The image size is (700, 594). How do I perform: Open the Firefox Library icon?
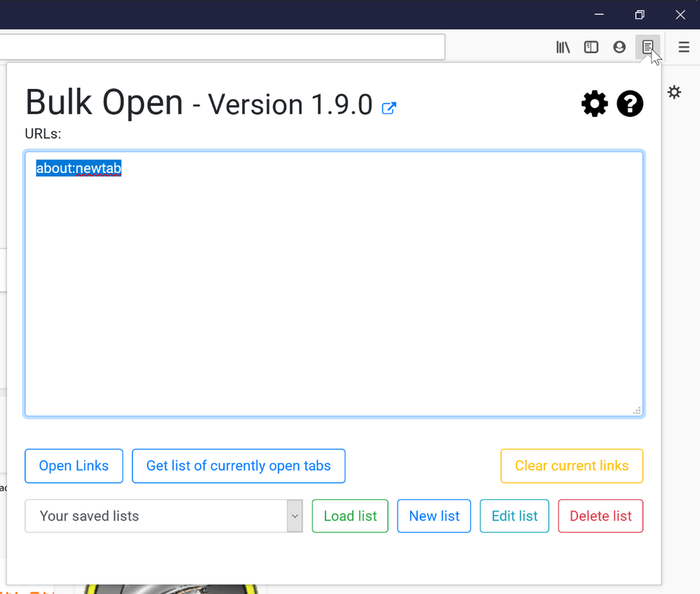563,47
